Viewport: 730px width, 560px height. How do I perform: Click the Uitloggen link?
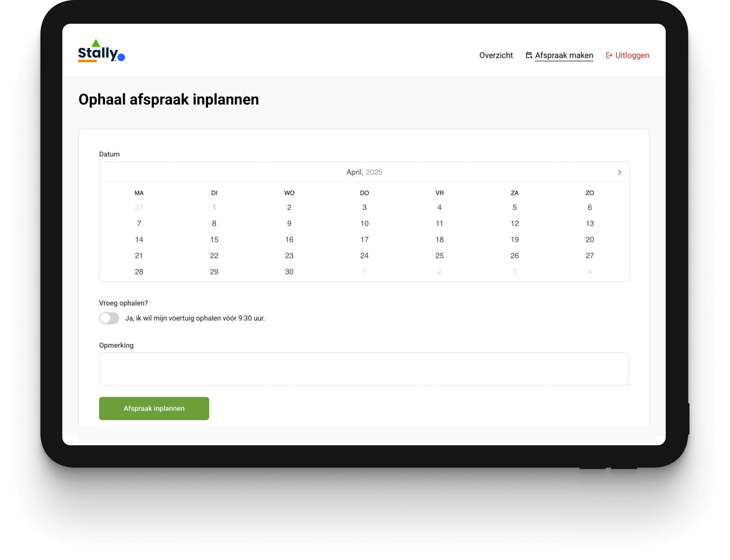tap(632, 55)
